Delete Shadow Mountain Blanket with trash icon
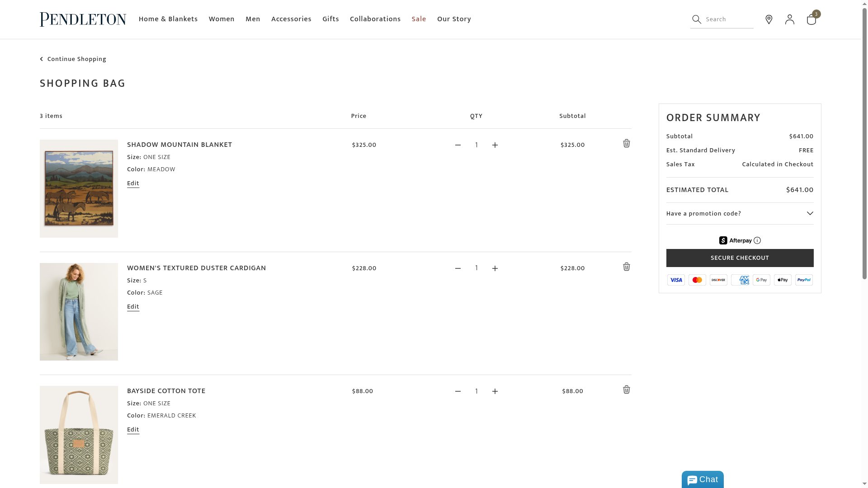Image resolution: width=868 pixels, height=488 pixels. click(x=626, y=144)
